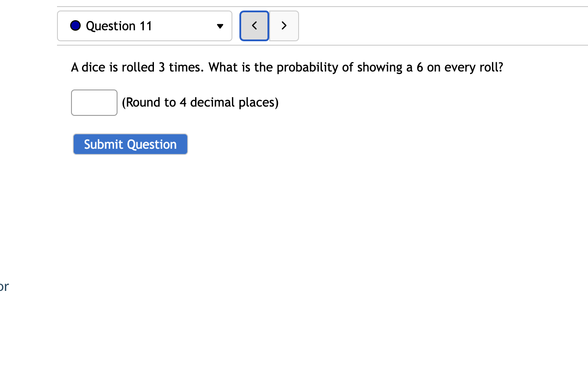Click the downward triangle on the question selector
This screenshot has height=369, width=588.
220,26
